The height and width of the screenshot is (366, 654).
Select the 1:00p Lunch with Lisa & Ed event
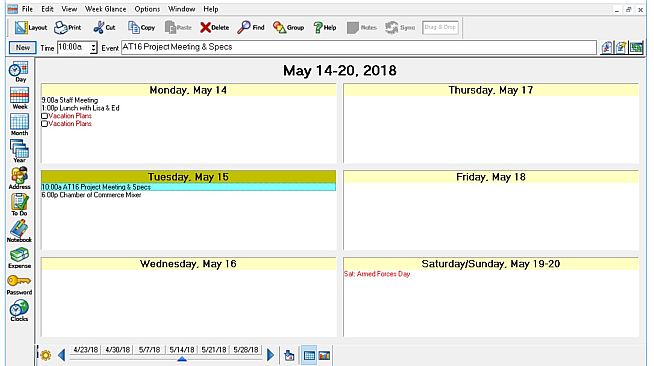(x=80, y=108)
